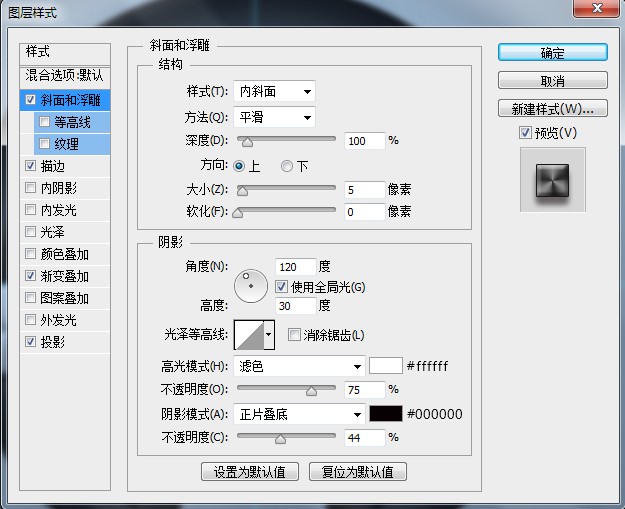Click the 大小 value field 5
Image resolution: width=625 pixels, height=509 pixels.
pos(365,190)
